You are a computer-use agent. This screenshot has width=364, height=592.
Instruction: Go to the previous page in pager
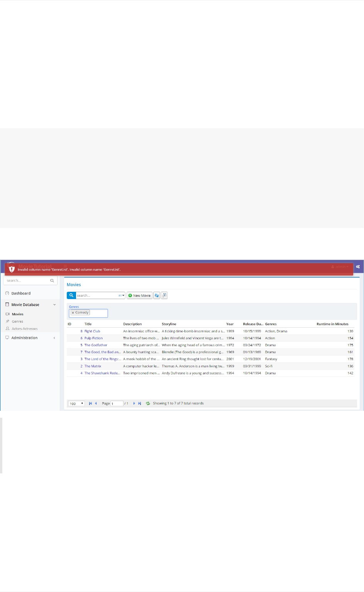(x=96, y=403)
